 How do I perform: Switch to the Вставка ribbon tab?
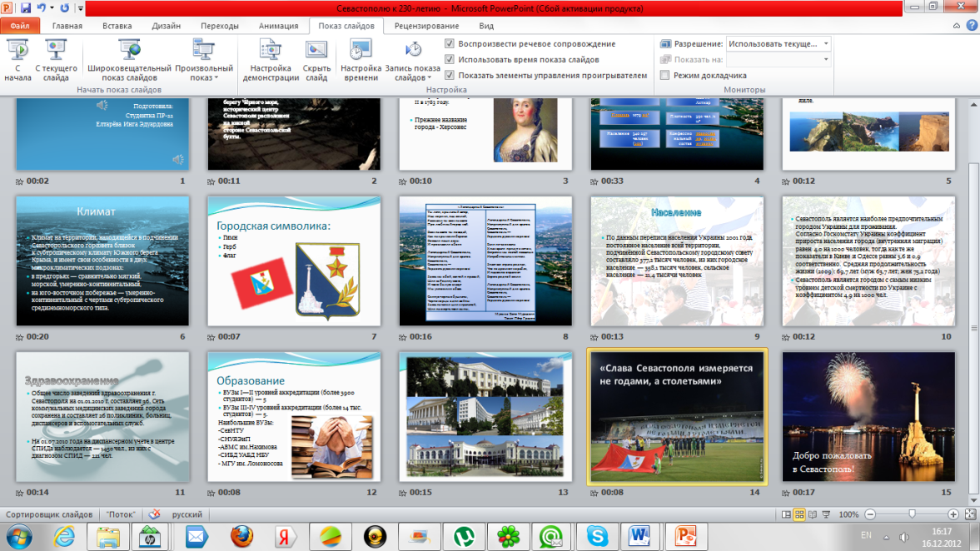coord(117,26)
